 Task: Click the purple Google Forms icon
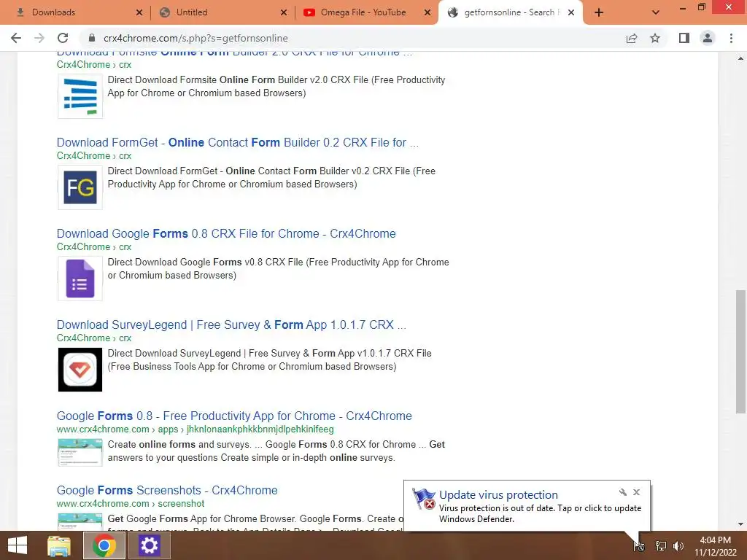click(x=80, y=278)
